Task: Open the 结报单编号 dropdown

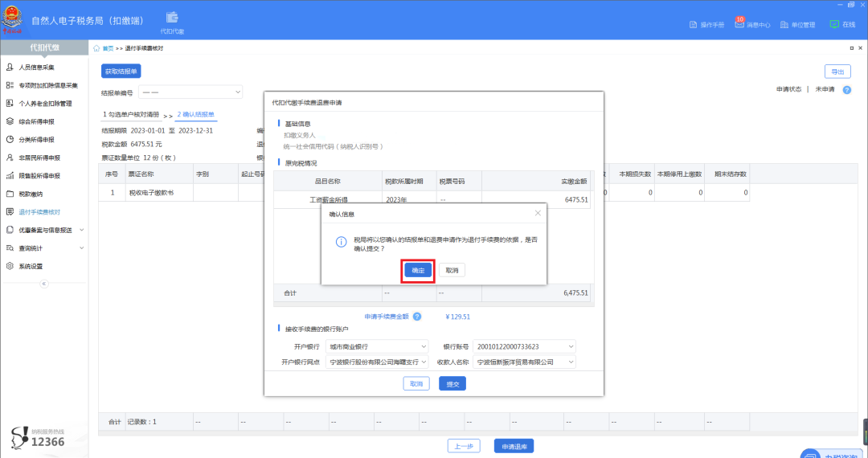Action: click(x=190, y=92)
